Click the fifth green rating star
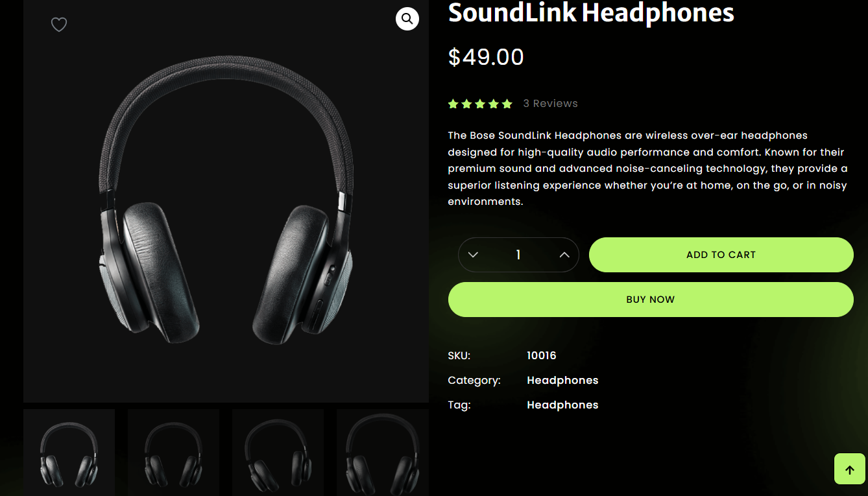 (507, 104)
